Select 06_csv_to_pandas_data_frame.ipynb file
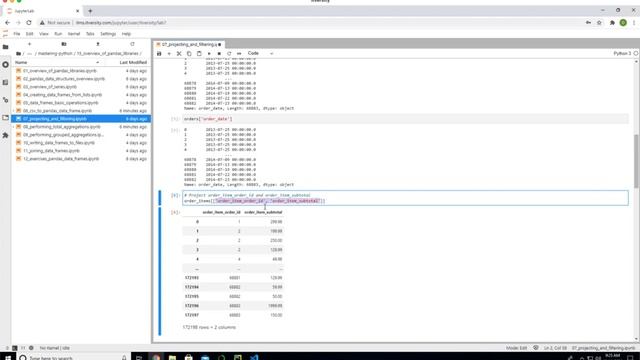 click(x=81, y=111)
